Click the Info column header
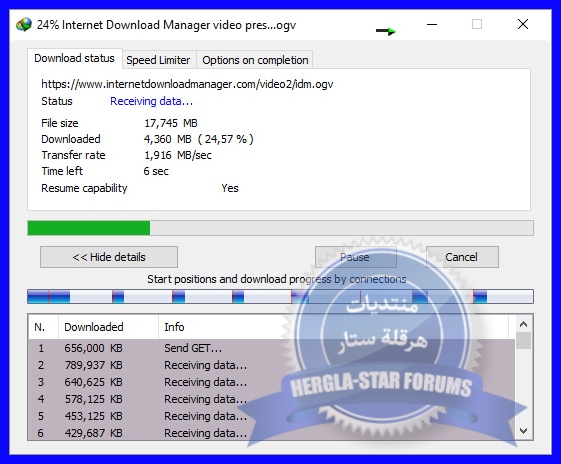This screenshot has width=561, height=464. 333,327
